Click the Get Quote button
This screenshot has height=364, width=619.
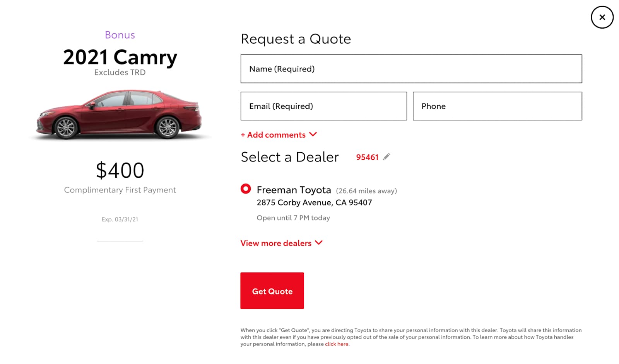(x=272, y=291)
